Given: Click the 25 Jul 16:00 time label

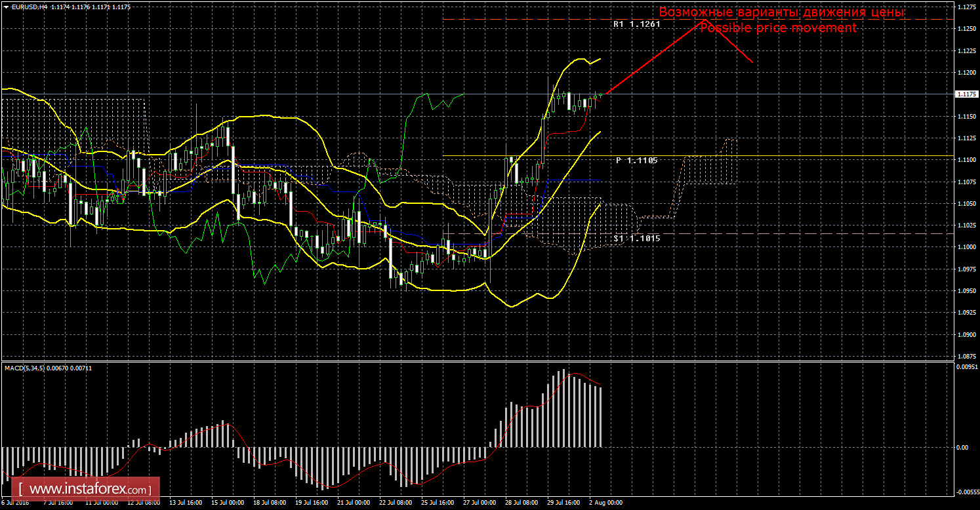Looking at the screenshot, I should pyautogui.click(x=436, y=503).
